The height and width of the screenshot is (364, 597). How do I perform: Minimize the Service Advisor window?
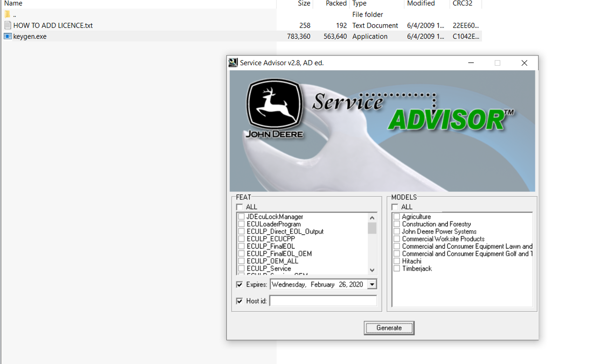tap(471, 63)
